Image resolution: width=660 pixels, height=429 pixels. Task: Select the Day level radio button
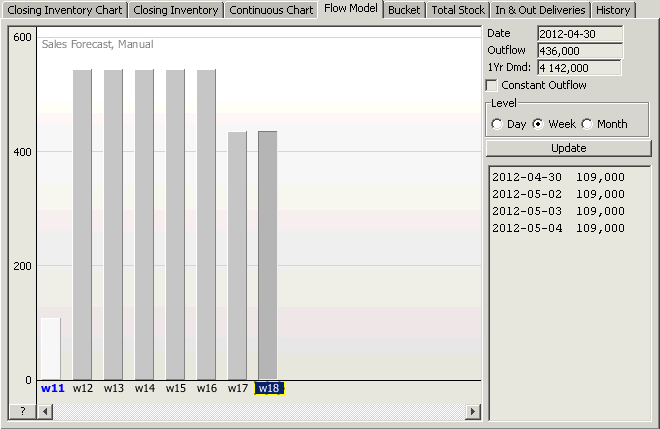click(497, 124)
